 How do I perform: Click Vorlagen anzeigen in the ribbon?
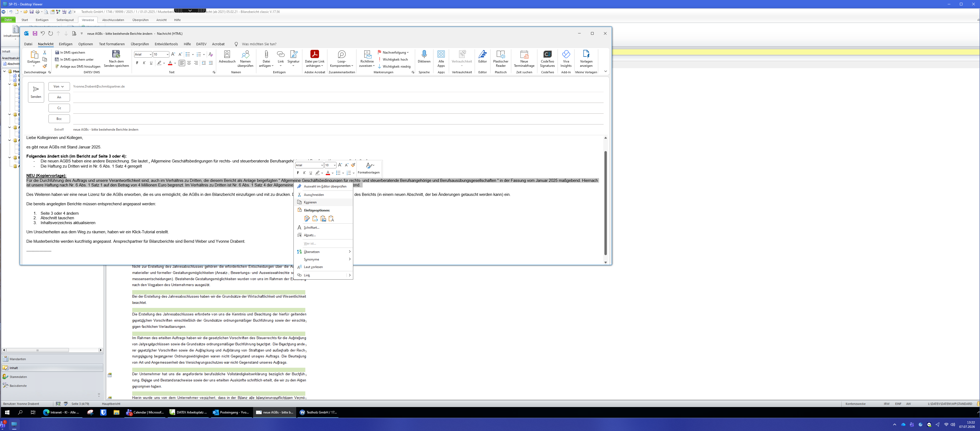tap(586, 59)
